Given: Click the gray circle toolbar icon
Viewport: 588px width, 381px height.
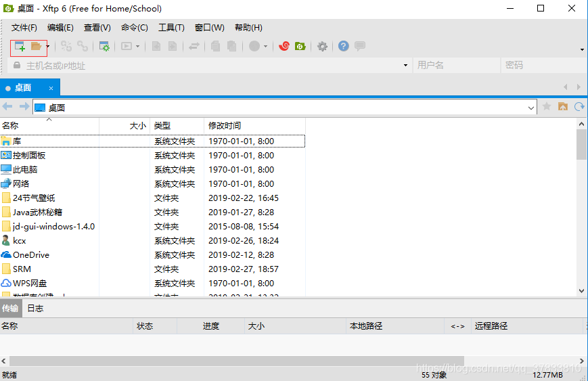Looking at the screenshot, I should click(x=254, y=46).
